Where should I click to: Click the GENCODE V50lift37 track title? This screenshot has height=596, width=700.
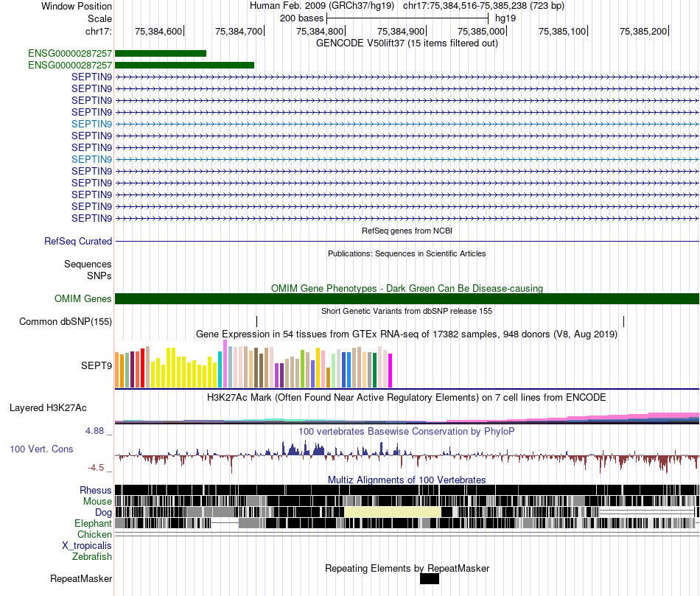point(407,43)
